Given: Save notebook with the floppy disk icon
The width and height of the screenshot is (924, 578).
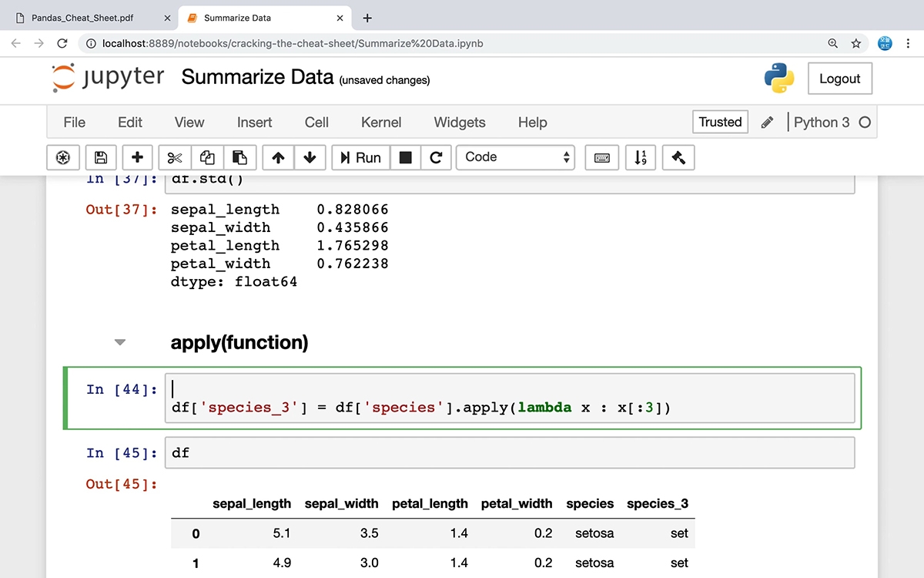Looking at the screenshot, I should point(100,157).
